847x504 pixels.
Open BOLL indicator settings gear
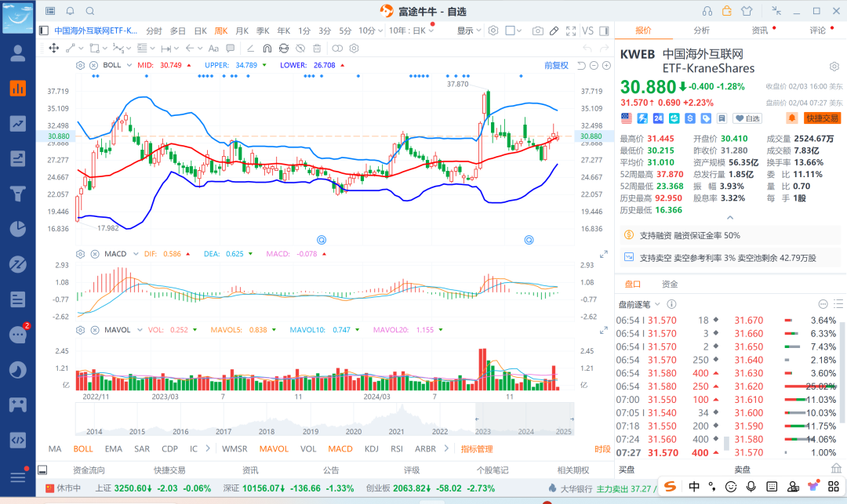pos(80,65)
